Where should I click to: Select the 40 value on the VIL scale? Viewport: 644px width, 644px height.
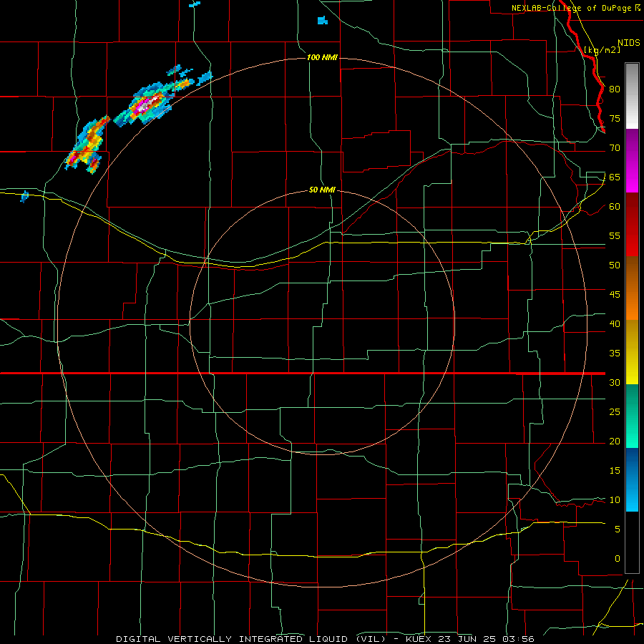pos(615,324)
